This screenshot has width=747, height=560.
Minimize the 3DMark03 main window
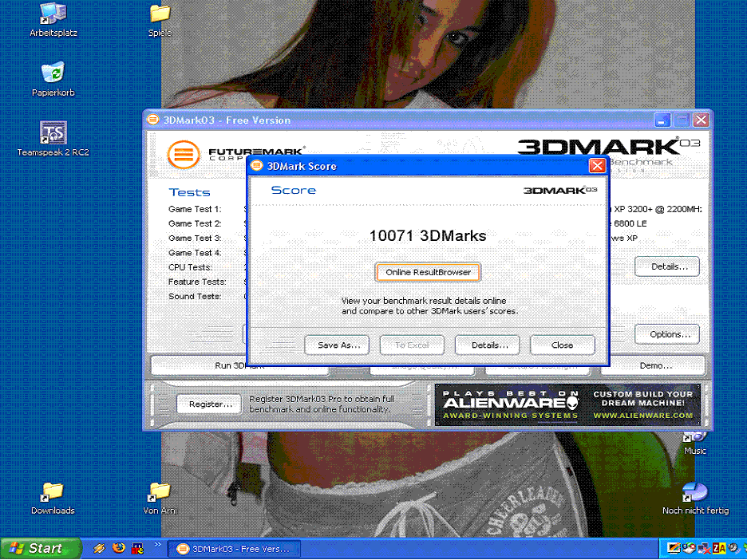click(662, 120)
